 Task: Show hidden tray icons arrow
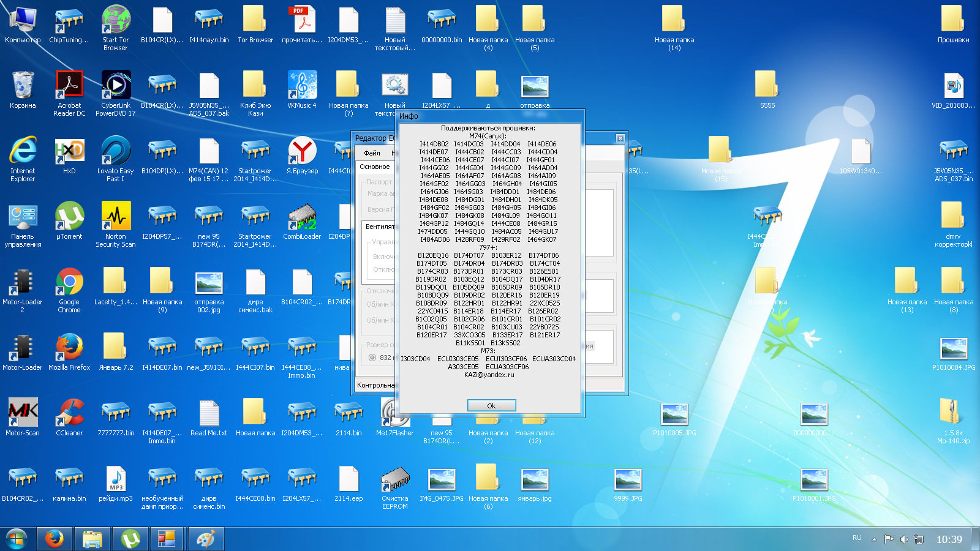click(x=874, y=539)
